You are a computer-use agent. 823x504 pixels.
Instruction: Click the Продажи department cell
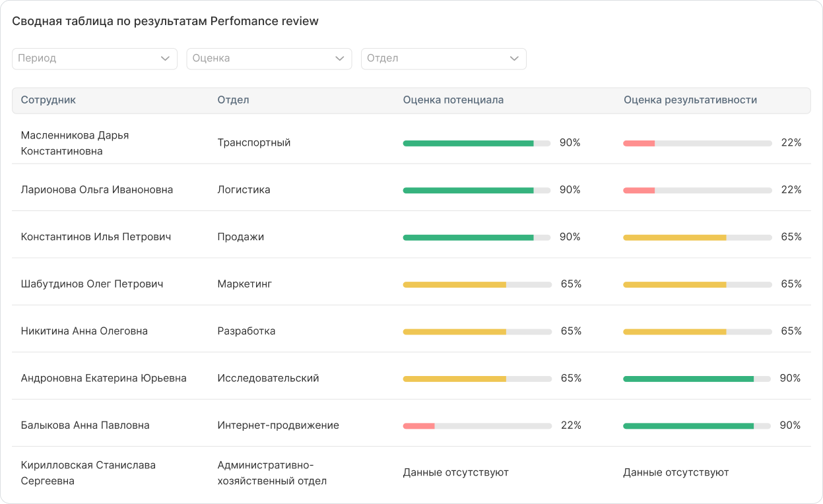pyautogui.click(x=240, y=237)
